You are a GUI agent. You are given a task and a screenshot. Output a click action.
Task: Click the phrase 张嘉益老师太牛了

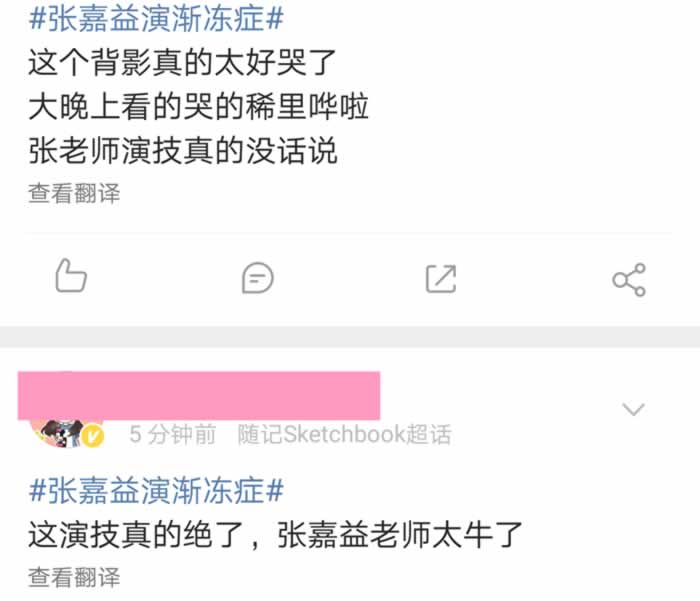pyautogui.click(x=400, y=535)
